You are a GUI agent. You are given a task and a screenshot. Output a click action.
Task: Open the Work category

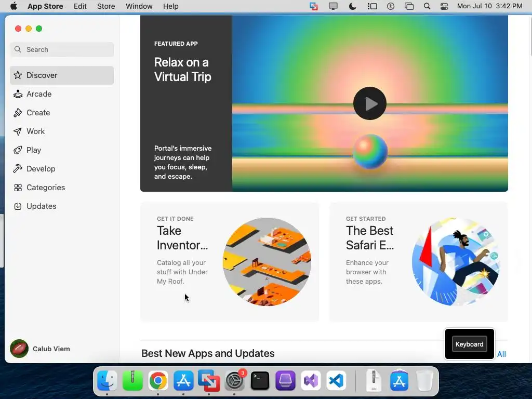pos(62,131)
